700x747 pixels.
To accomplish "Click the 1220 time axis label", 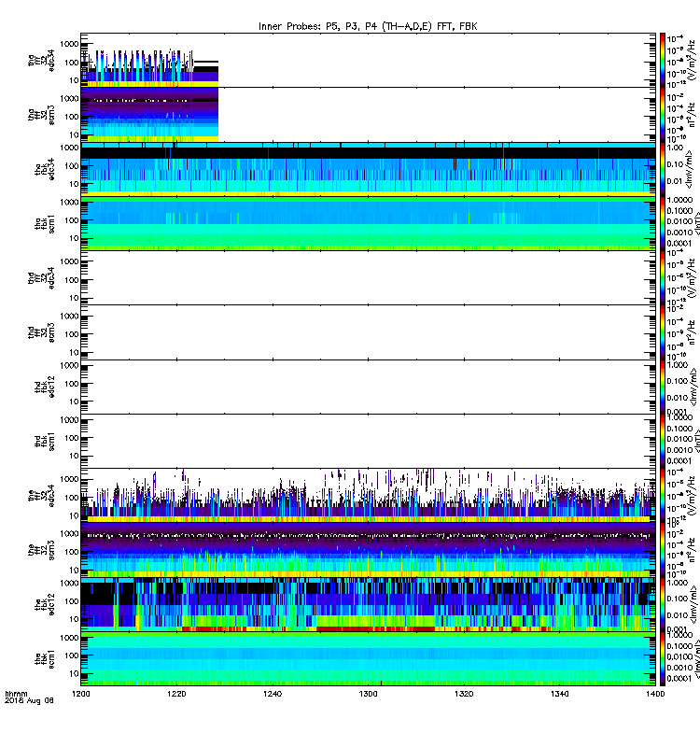I will [x=176, y=694].
